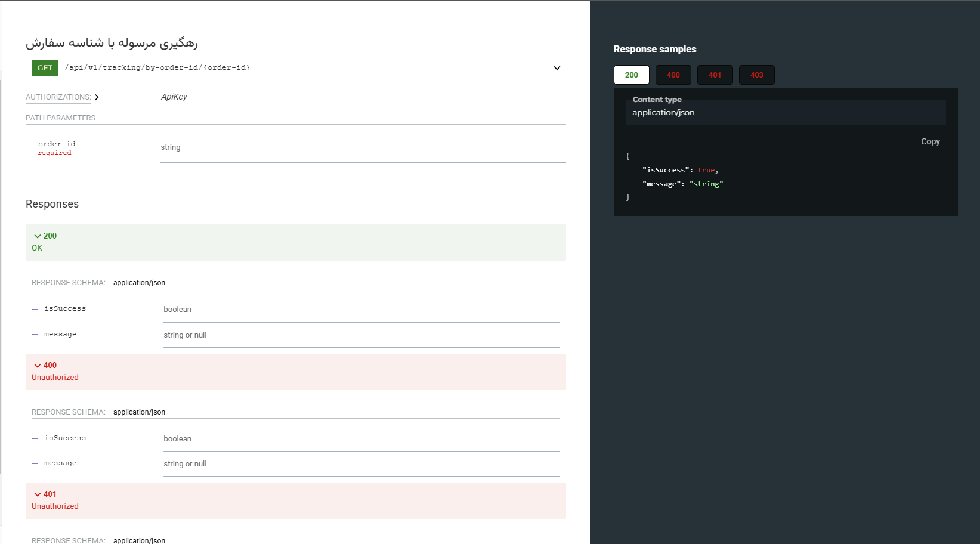Viewport: 980px width, 544px height.
Task: Click the isSuccess field under 400 schema
Action: click(x=65, y=438)
